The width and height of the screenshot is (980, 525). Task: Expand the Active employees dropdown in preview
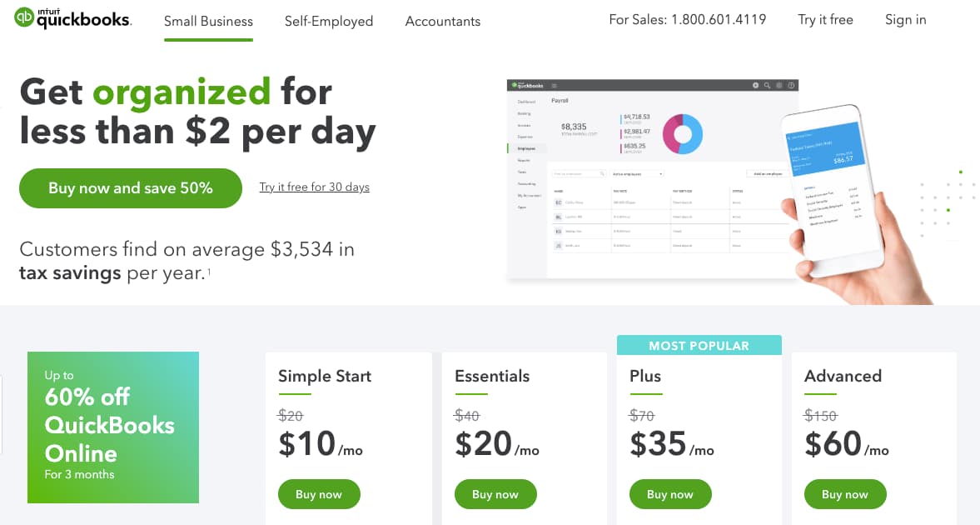pyautogui.click(x=638, y=173)
